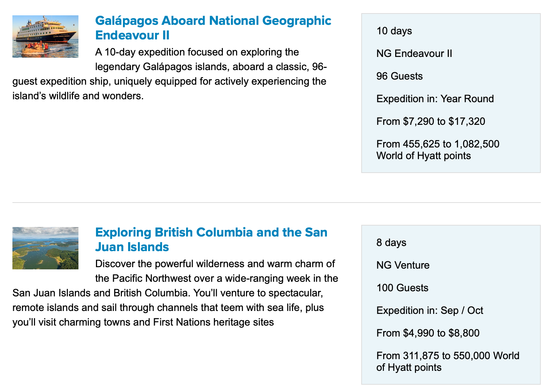Click the "100 Guests" capacity text
This screenshot has width=551, height=392.
point(402,288)
